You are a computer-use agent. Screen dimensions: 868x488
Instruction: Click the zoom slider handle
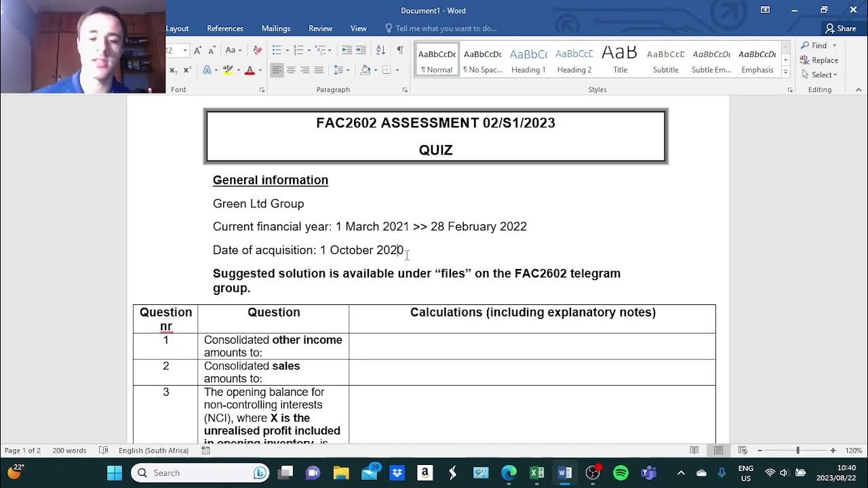797,450
